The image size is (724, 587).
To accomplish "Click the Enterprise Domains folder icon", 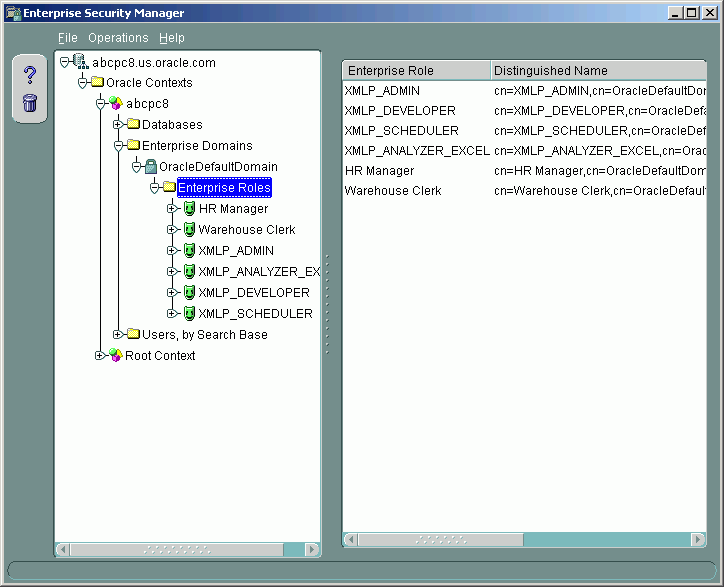I will (133, 145).
